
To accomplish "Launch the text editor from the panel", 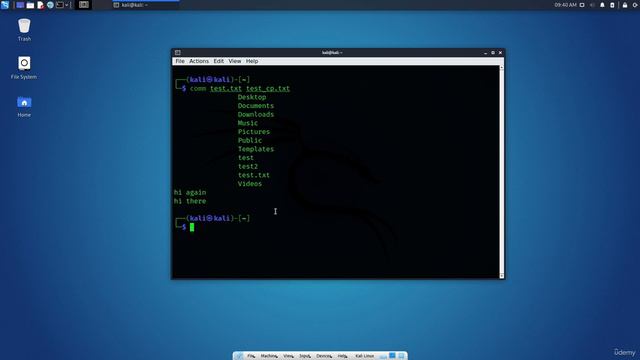I will click(x=40, y=5).
